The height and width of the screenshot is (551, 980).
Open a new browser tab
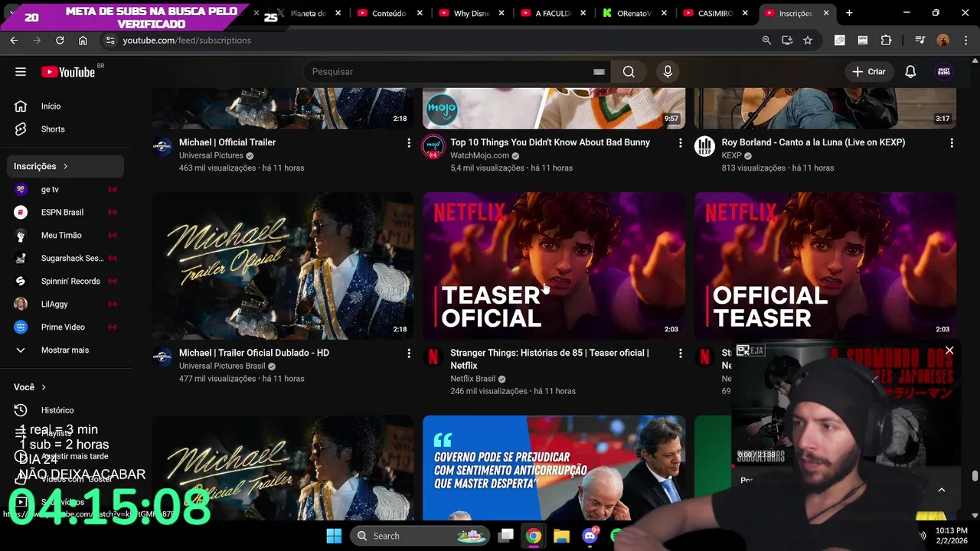(849, 13)
